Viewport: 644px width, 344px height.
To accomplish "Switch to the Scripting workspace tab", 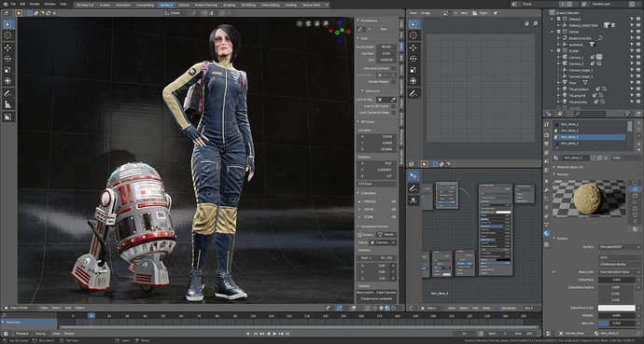I will (230, 5).
